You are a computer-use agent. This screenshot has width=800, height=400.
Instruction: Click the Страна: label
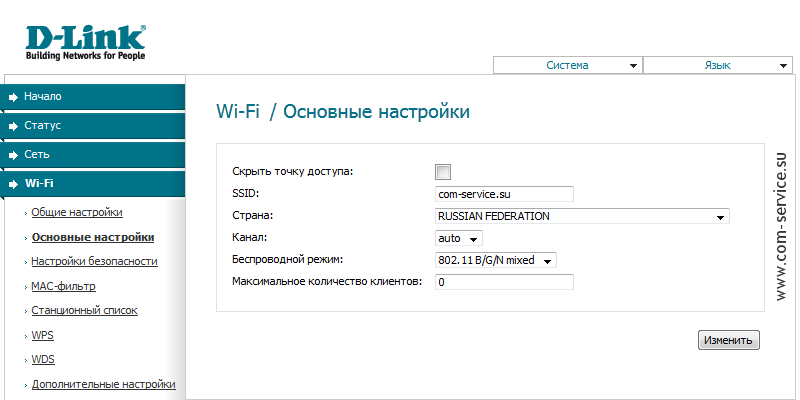click(x=253, y=216)
